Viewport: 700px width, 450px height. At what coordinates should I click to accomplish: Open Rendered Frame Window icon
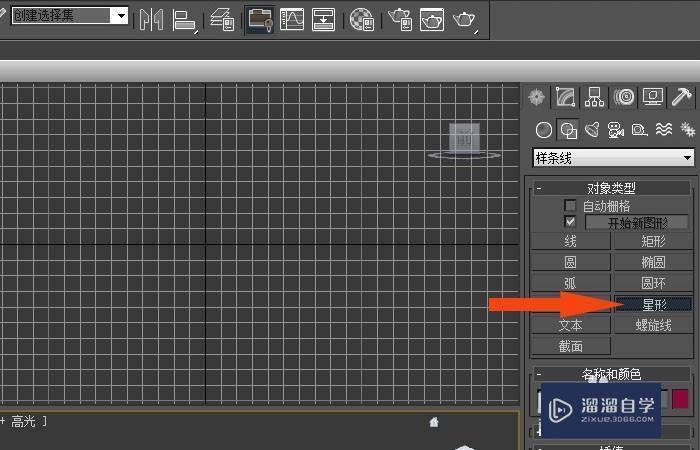(432, 20)
